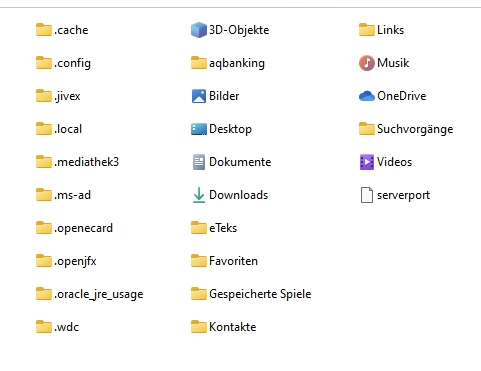This screenshot has width=481, height=371.
Task: Select the .cache folder icon
Action: coord(44,30)
